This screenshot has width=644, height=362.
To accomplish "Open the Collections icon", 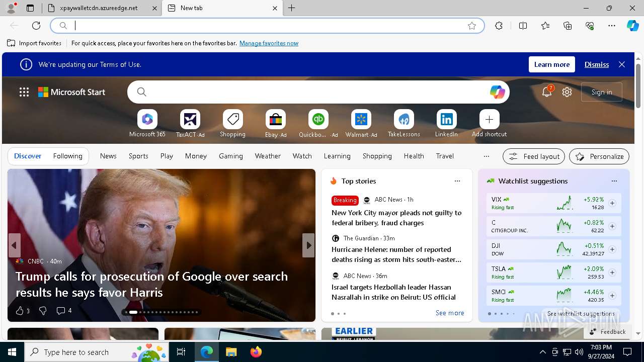I will click(568, 26).
